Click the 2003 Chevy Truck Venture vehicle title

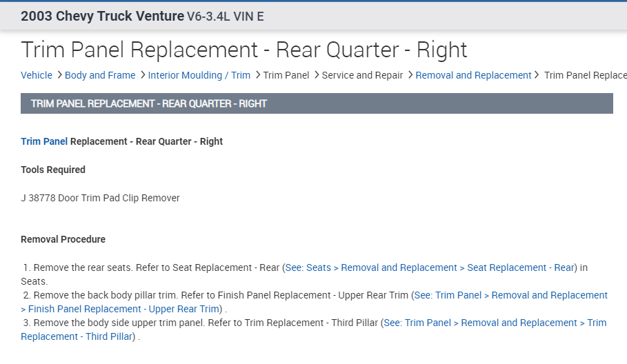click(102, 17)
